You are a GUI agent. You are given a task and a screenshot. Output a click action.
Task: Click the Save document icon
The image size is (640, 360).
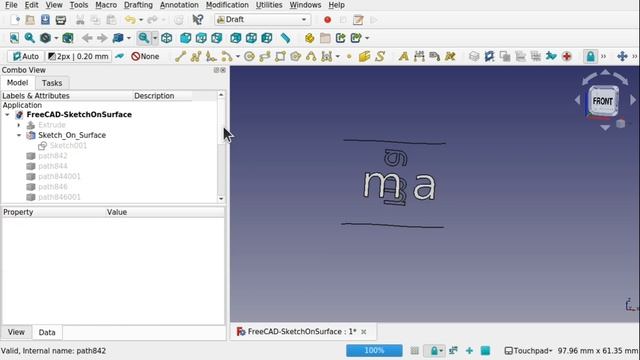tap(45, 20)
